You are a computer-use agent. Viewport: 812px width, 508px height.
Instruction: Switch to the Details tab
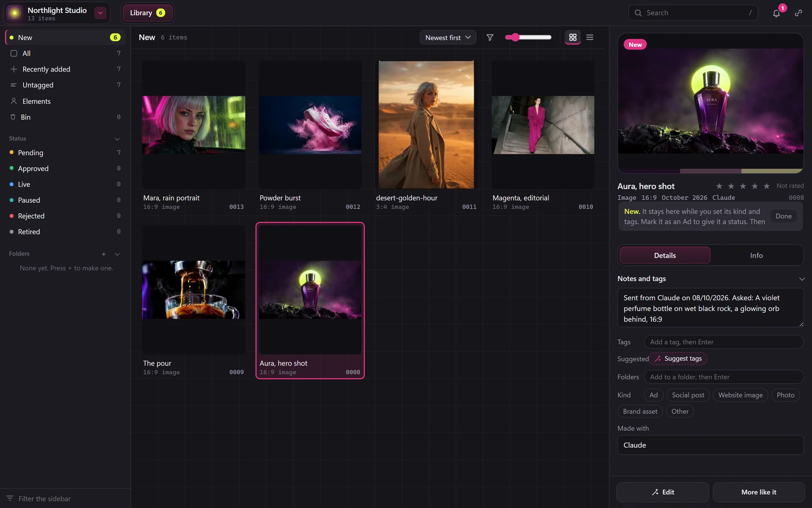click(665, 255)
